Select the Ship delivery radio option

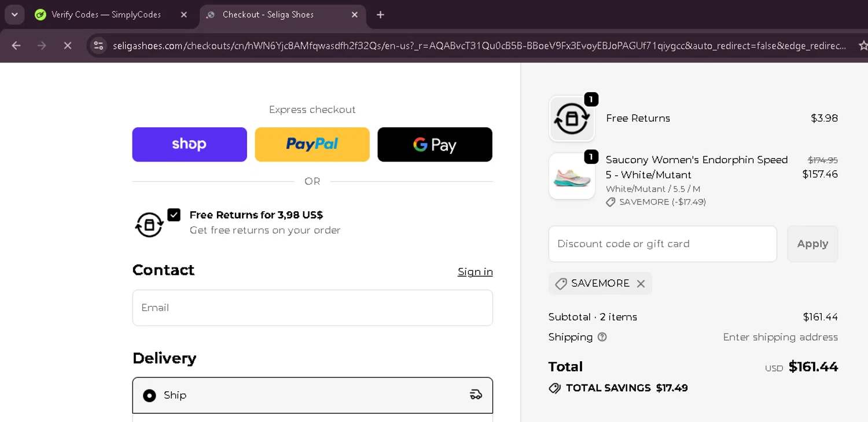[x=149, y=395]
